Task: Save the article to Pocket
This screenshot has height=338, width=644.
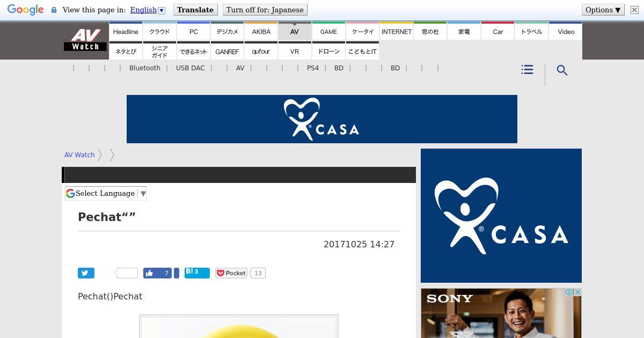Action: click(231, 273)
